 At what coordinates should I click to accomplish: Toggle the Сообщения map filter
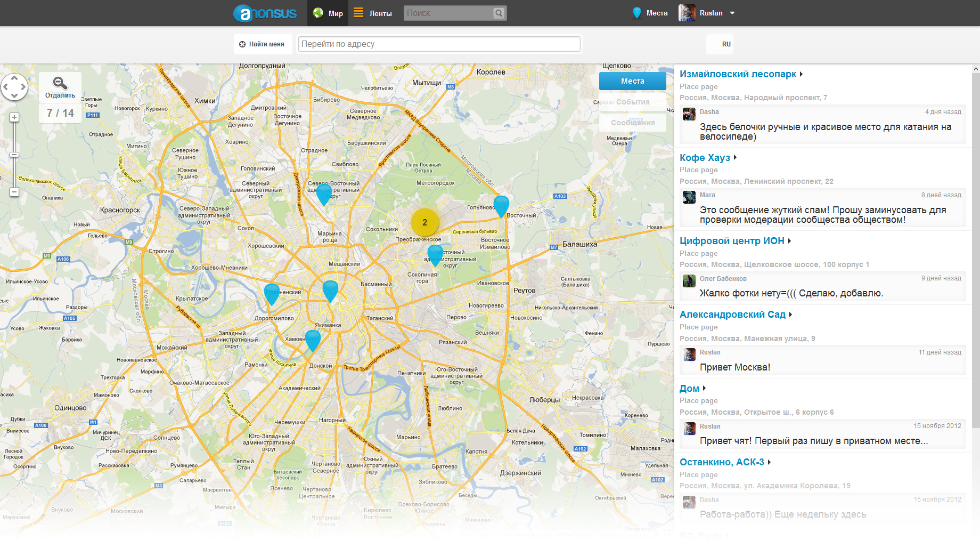[632, 123]
